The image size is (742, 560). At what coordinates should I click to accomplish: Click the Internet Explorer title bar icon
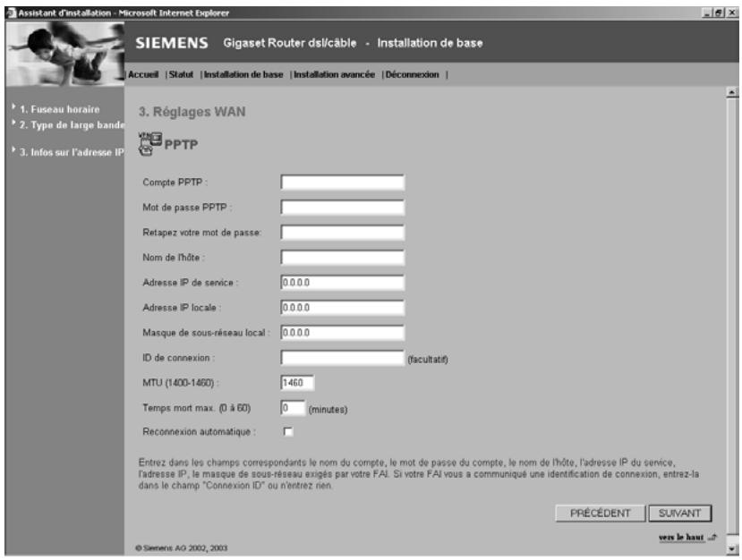pyautogui.click(x=11, y=13)
